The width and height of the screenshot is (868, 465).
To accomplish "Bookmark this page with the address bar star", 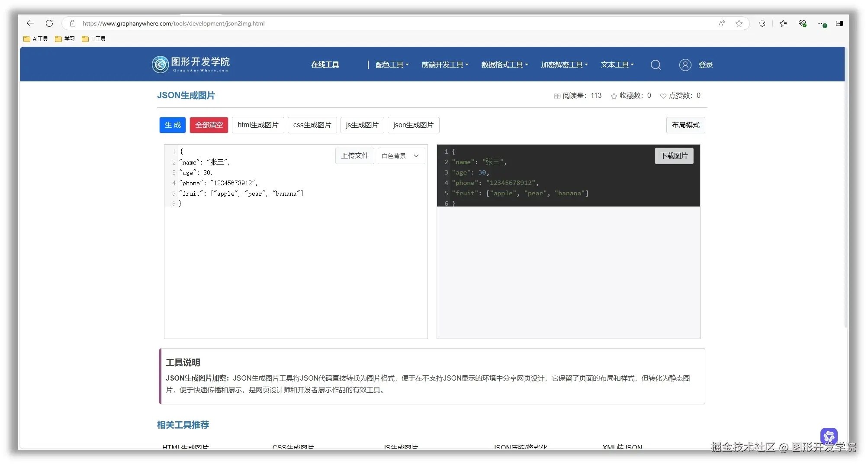I will (x=739, y=23).
